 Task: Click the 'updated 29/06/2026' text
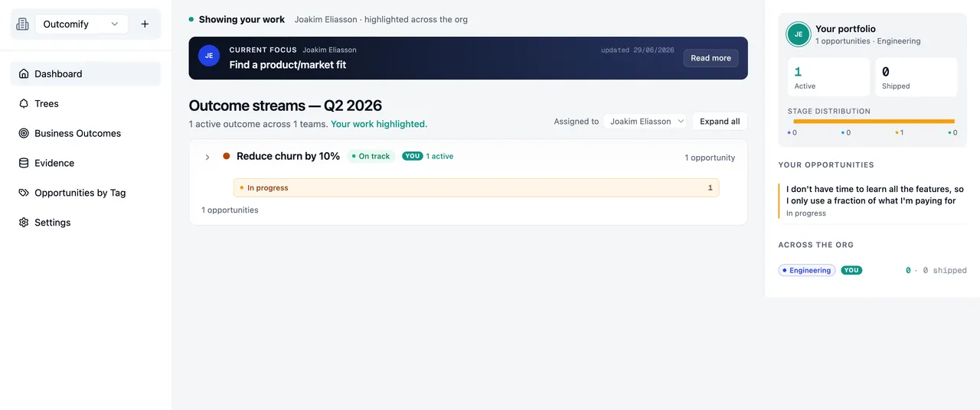pyautogui.click(x=637, y=50)
